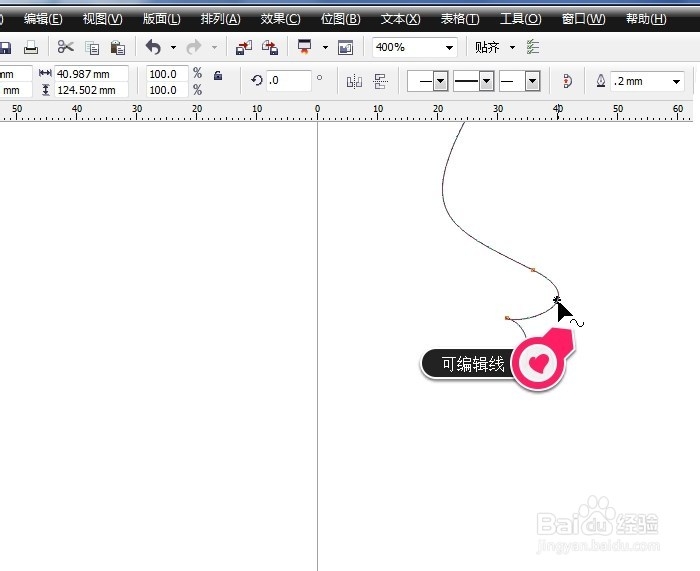The height and width of the screenshot is (571, 700).
Task: Open the 视图(V) menu
Action: click(102, 19)
